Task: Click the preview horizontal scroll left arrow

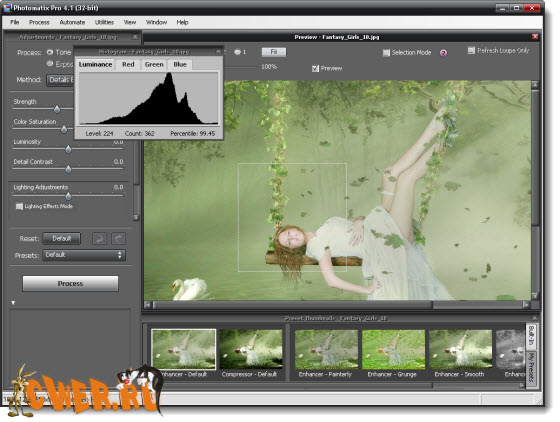Action: pyautogui.click(x=148, y=305)
